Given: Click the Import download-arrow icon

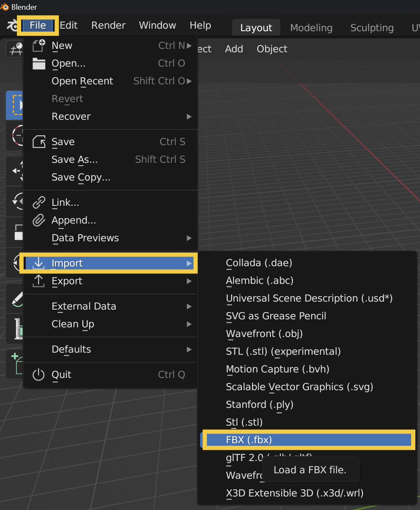Looking at the screenshot, I should (38, 263).
